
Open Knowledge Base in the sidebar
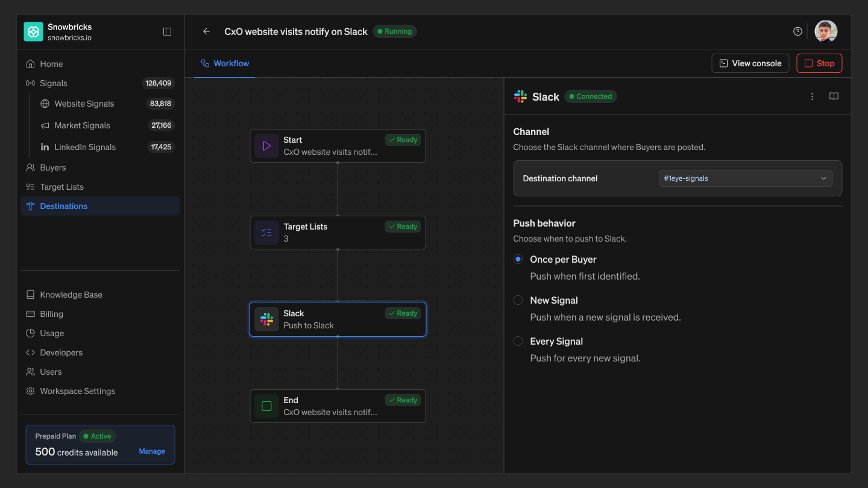tap(100, 295)
